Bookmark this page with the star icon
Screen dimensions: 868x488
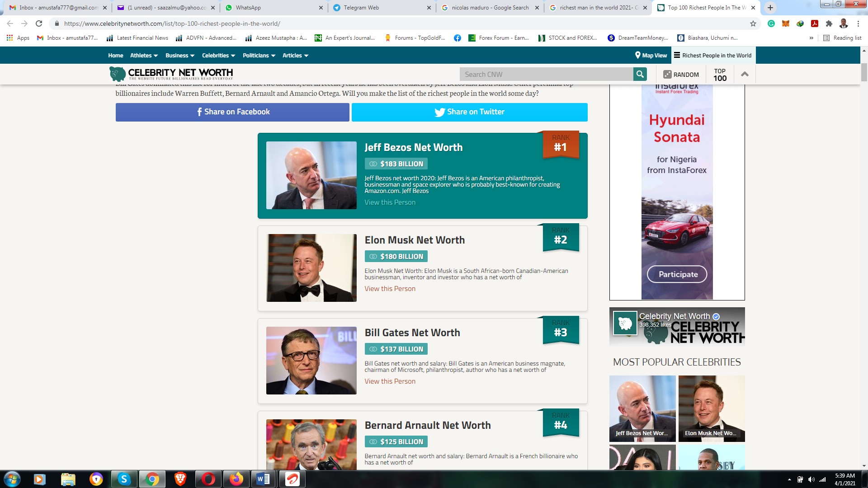[753, 23]
